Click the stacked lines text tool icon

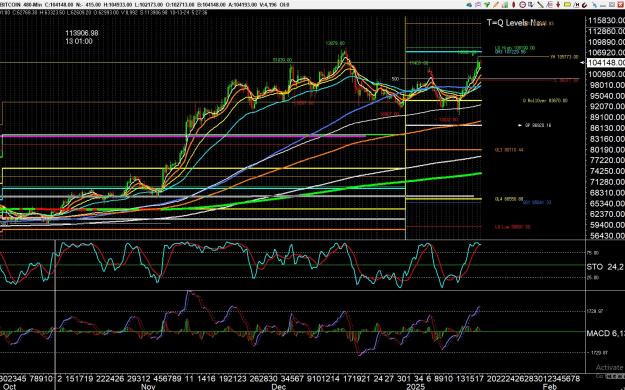tap(550, 5)
